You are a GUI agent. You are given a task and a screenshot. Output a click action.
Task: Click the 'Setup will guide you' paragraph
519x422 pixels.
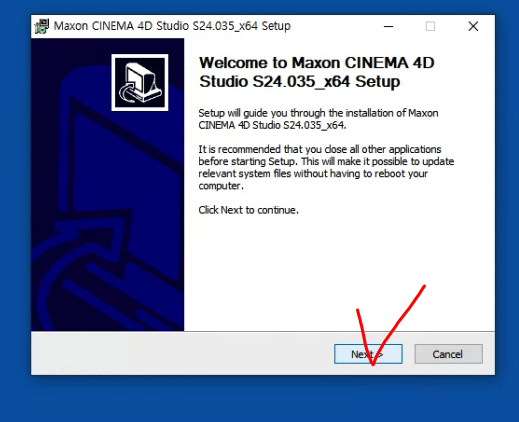click(x=318, y=119)
